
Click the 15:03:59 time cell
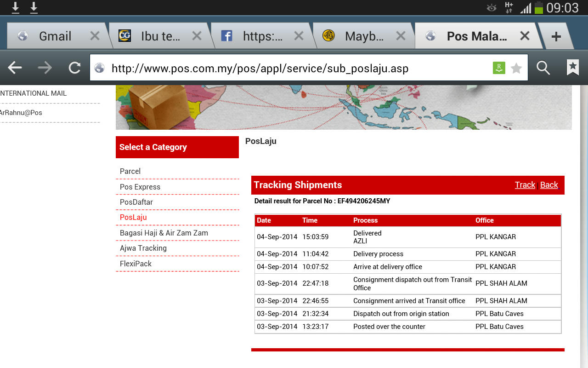click(316, 237)
